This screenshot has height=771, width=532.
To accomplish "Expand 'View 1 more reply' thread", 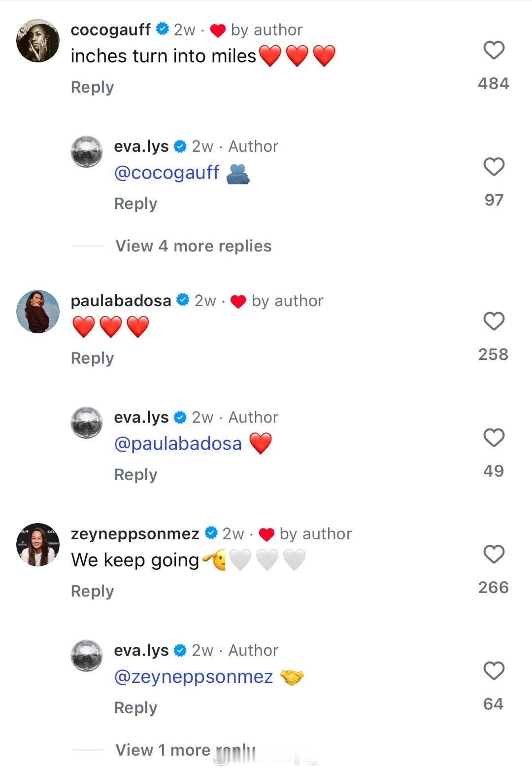I will tap(185, 750).
